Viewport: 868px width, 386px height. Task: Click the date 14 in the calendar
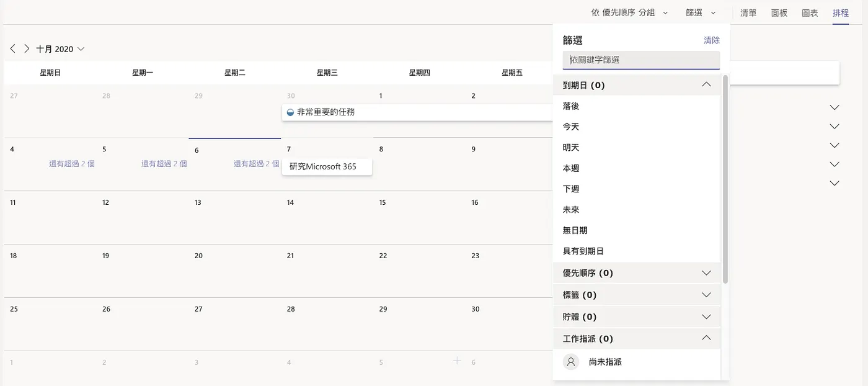(290, 202)
